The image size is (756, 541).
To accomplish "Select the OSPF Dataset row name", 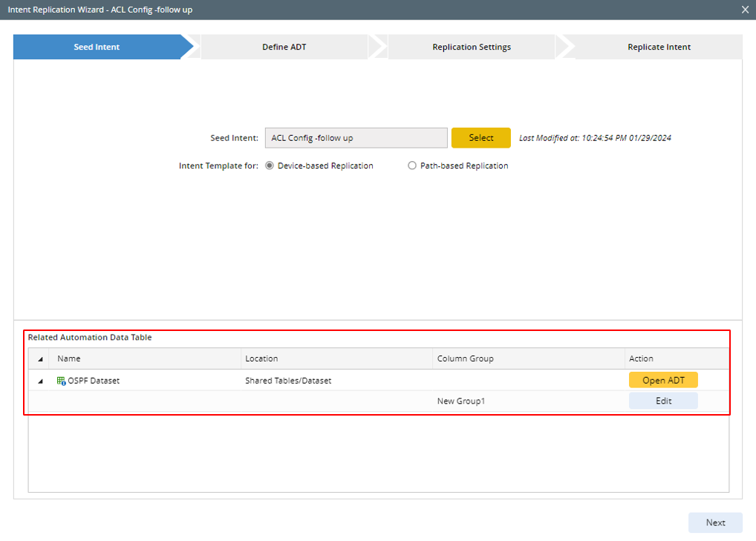I will (94, 381).
